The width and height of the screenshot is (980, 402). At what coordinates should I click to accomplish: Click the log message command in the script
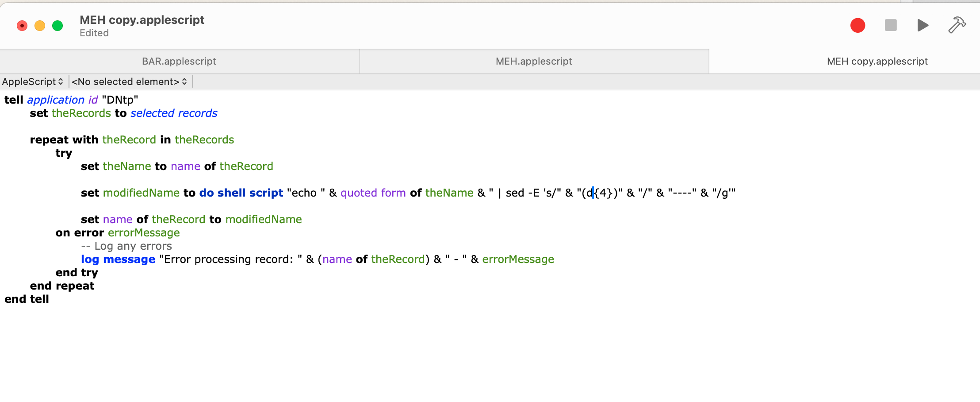coord(118,259)
